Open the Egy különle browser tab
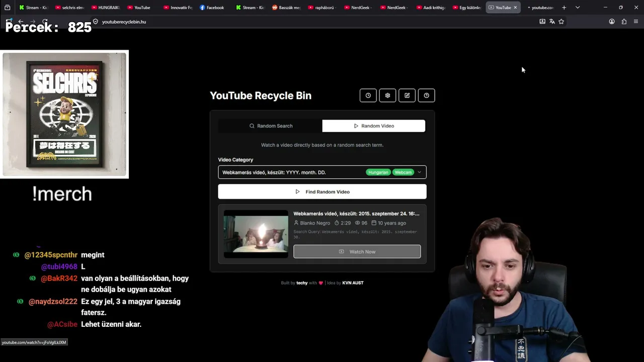This screenshot has height=362, width=644. pyautogui.click(x=467, y=8)
